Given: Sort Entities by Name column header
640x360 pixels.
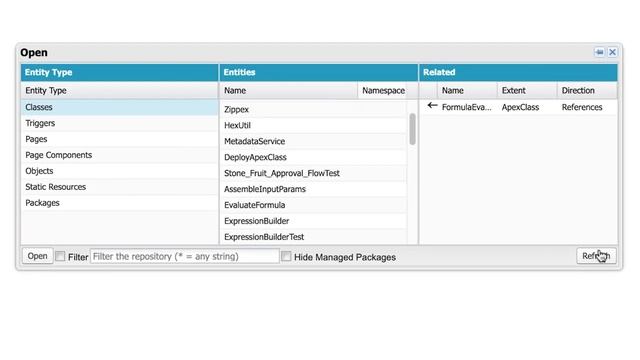Looking at the screenshot, I should point(289,90).
